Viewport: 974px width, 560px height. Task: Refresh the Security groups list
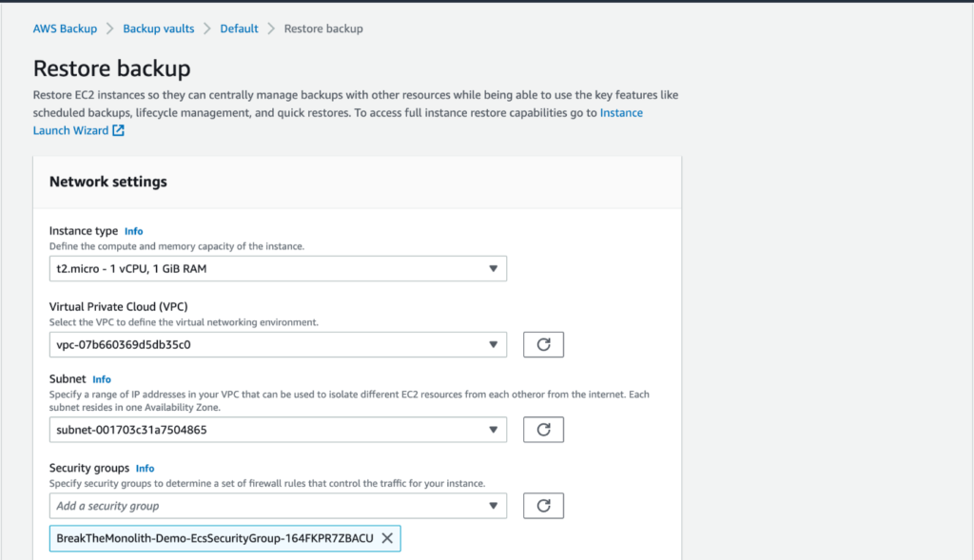click(543, 506)
